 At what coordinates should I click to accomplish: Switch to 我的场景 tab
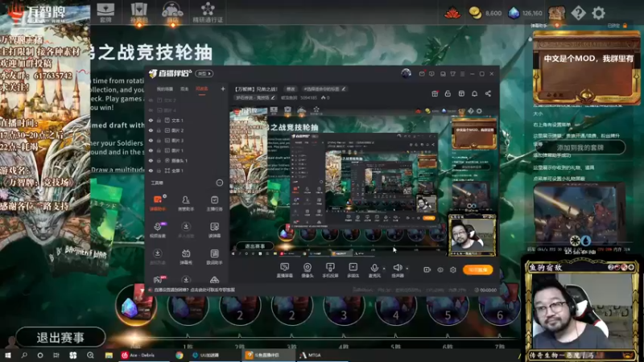[x=165, y=88]
